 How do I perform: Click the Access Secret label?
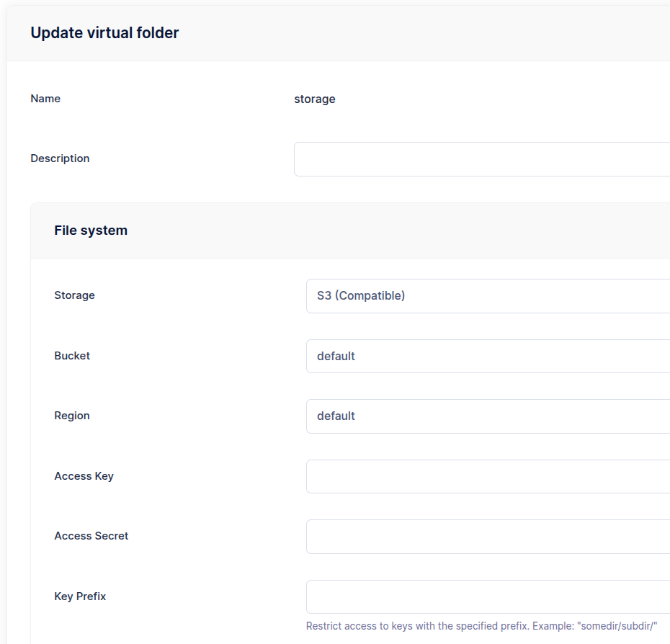tap(91, 536)
